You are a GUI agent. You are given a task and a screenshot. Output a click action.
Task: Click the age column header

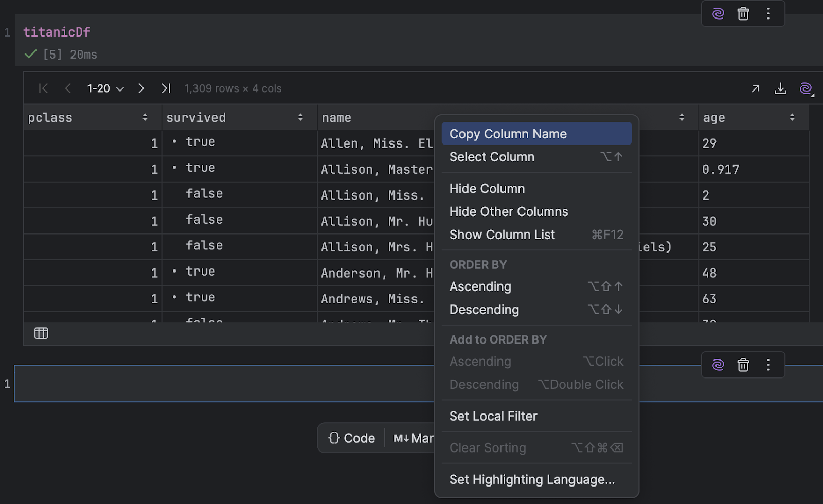pyautogui.click(x=753, y=117)
